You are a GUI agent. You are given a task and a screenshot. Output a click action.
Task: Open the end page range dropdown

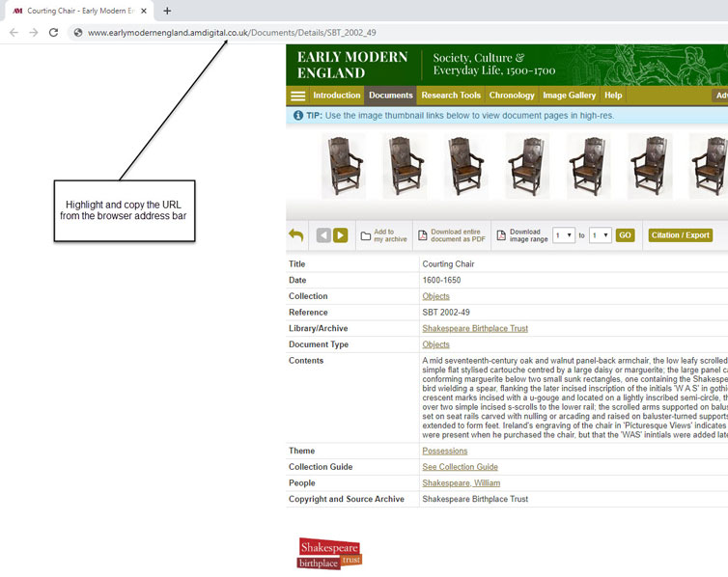point(601,235)
